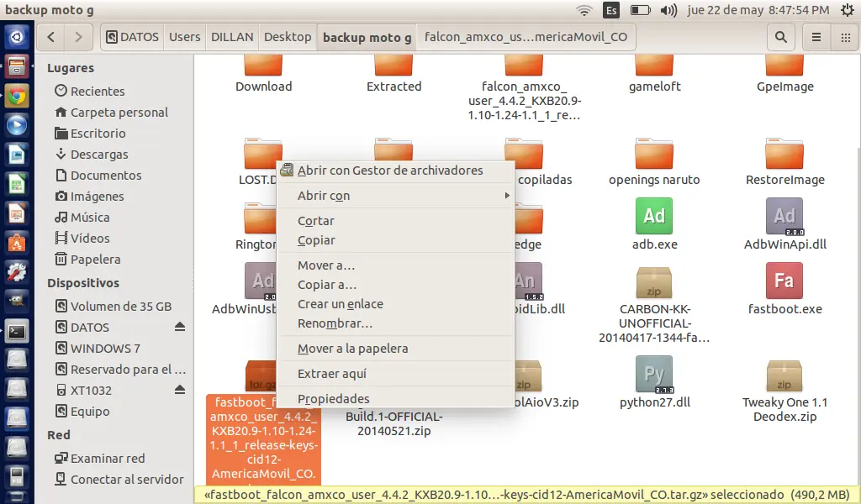This screenshot has width=861, height=504.
Task: Choose Copiar in the context menu
Action: point(395,240)
